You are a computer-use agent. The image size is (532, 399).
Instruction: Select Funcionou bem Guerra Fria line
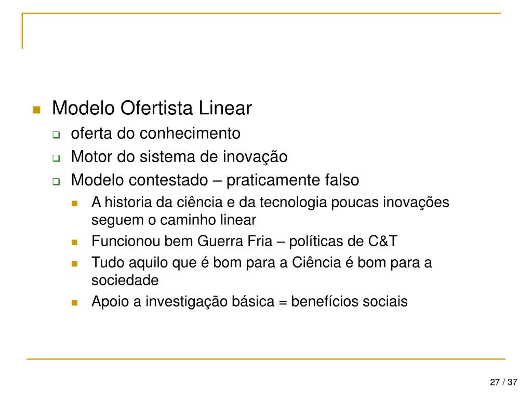tap(244, 242)
